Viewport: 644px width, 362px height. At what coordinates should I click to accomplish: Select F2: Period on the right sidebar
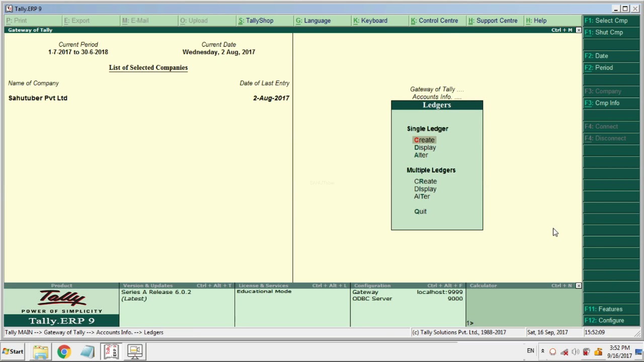(x=598, y=67)
